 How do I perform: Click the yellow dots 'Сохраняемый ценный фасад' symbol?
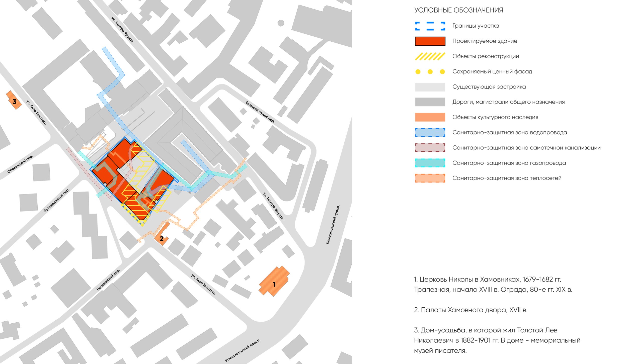pos(430,72)
